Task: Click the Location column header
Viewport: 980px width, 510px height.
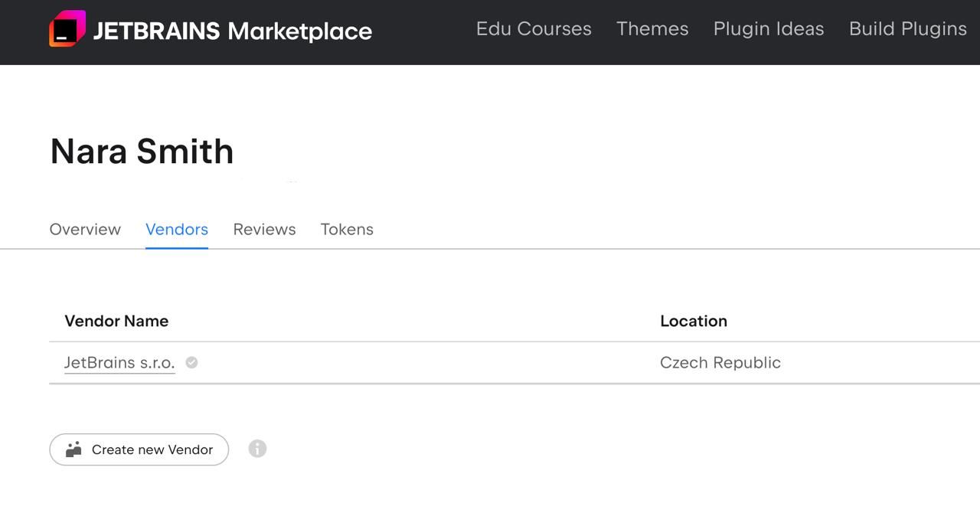Action: click(x=694, y=321)
